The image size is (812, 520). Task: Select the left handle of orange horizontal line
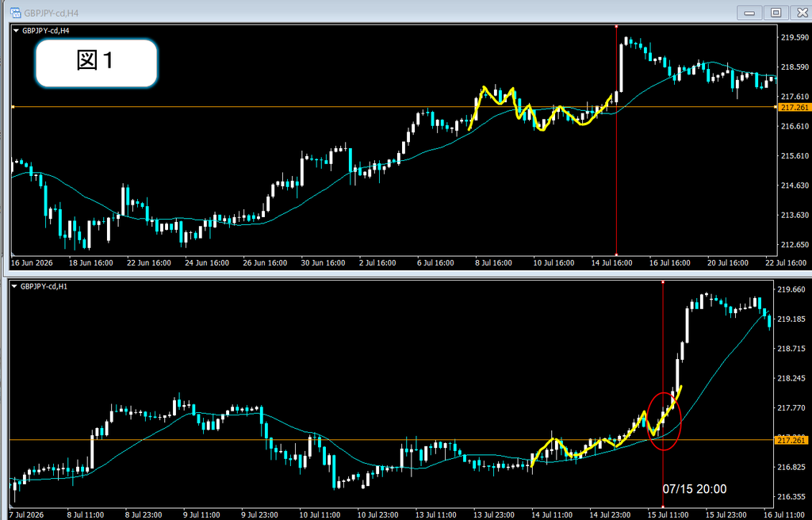coord(13,107)
